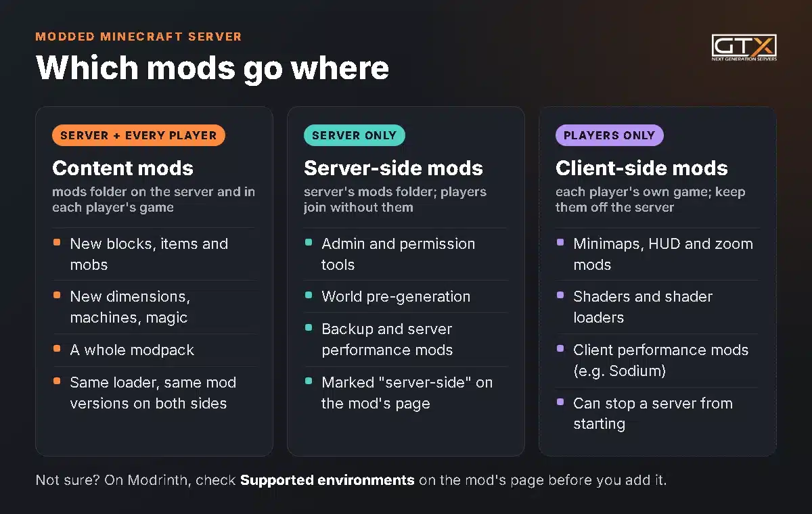This screenshot has width=812, height=514.
Task: Click the GTX Next Generation Servers logo
Action: (744, 47)
